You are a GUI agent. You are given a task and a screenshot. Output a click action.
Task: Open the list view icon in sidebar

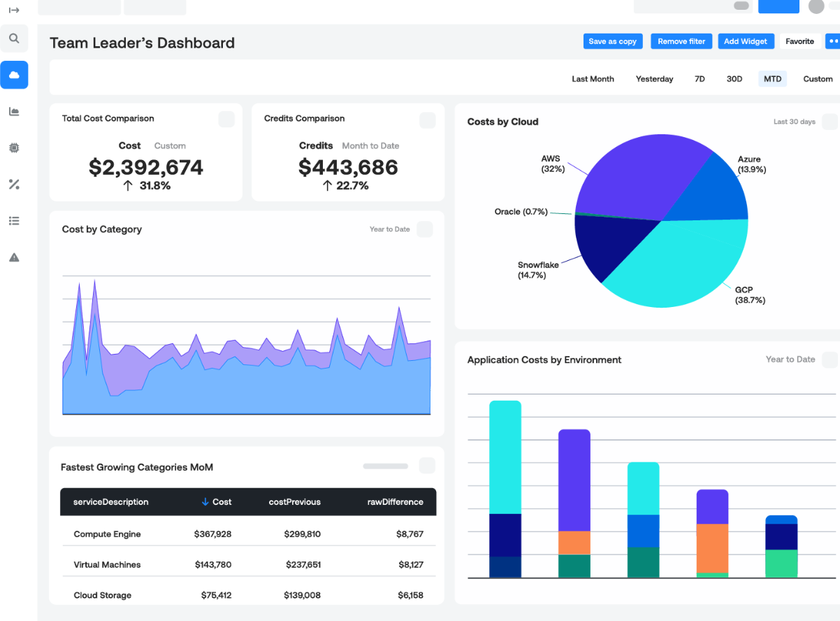click(14, 220)
